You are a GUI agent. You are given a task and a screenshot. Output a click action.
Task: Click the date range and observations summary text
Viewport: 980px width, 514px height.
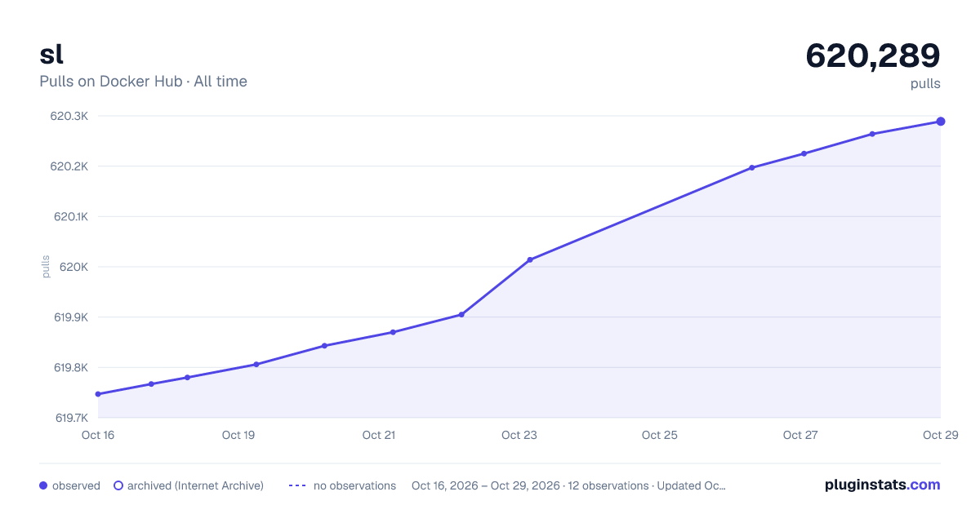568,485
